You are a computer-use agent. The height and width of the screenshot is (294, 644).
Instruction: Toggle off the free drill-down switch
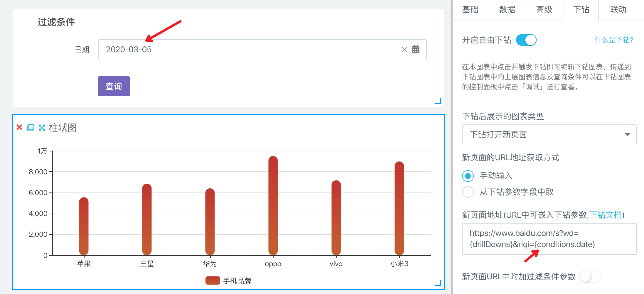526,40
